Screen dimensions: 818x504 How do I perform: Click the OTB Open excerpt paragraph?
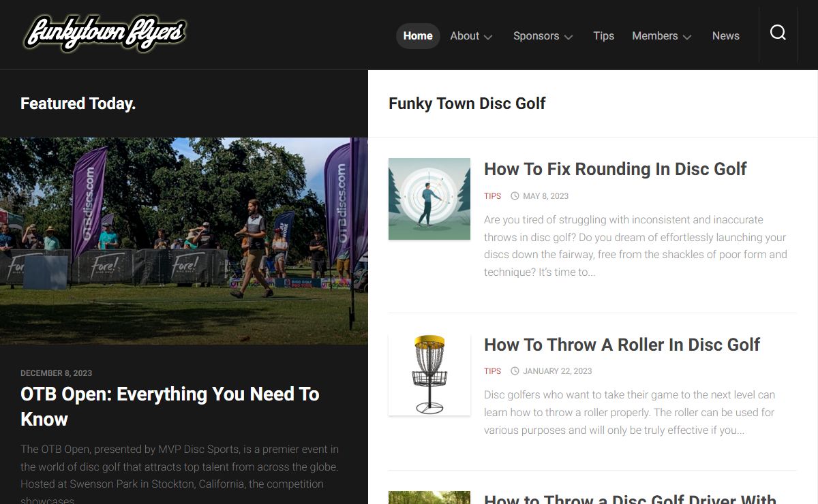[180, 475]
